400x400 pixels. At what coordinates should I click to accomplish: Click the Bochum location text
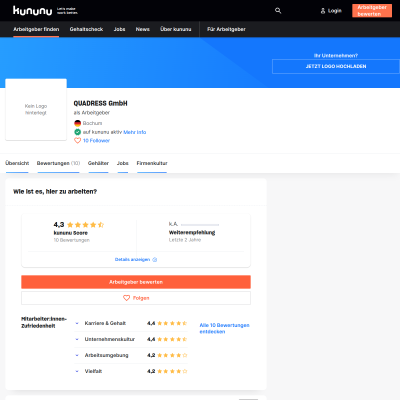tap(92, 123)
